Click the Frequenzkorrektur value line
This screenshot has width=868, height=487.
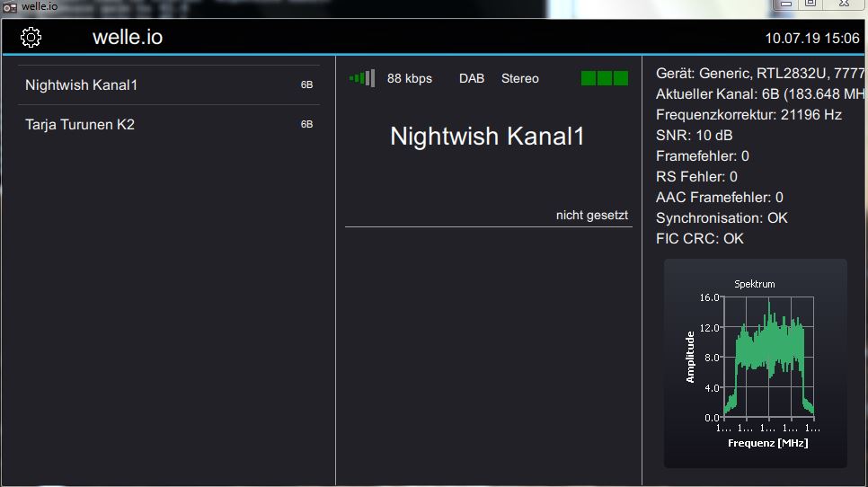pyautogui.click(x=748, y=115)
